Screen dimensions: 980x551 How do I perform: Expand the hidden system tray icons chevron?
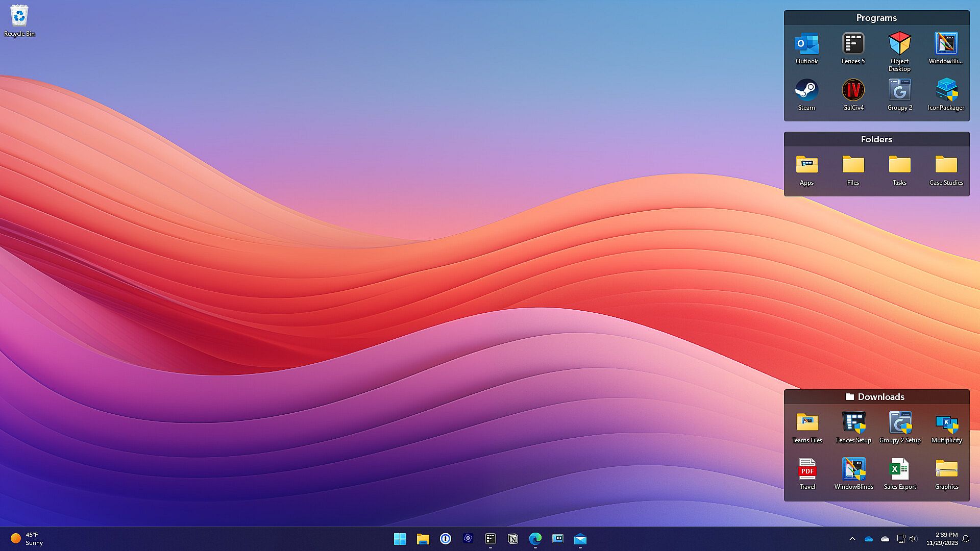(x=852, y=539)
